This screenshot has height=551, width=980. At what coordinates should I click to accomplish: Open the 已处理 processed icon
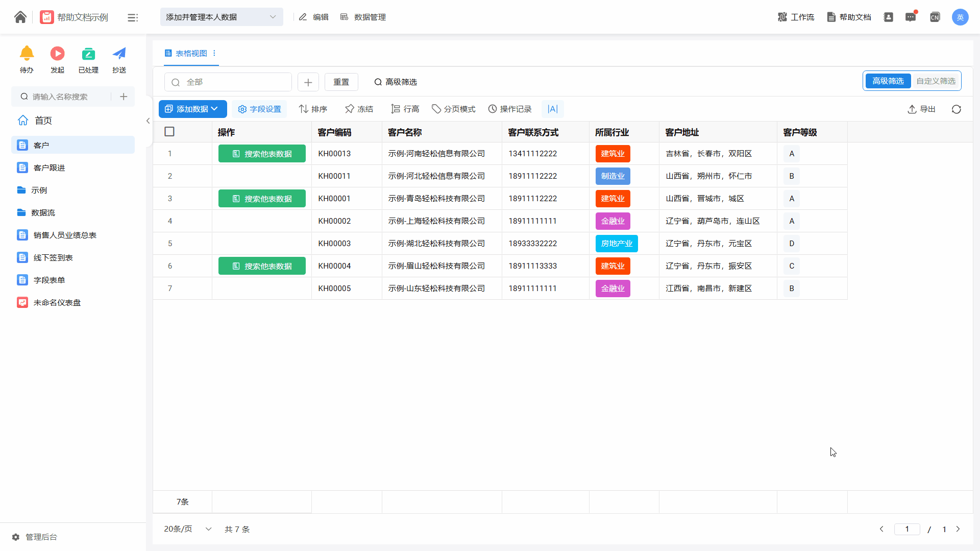tap(88, 54)
